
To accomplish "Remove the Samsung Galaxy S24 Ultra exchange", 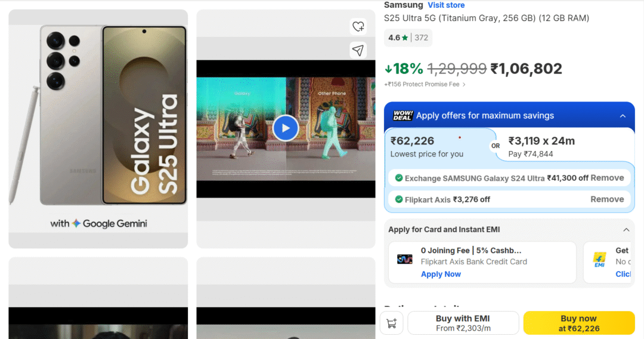I will pos(607,178).
